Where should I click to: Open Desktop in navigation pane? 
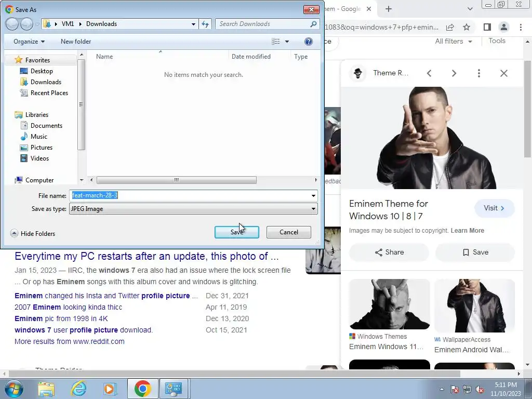click(x=42, y=71)
